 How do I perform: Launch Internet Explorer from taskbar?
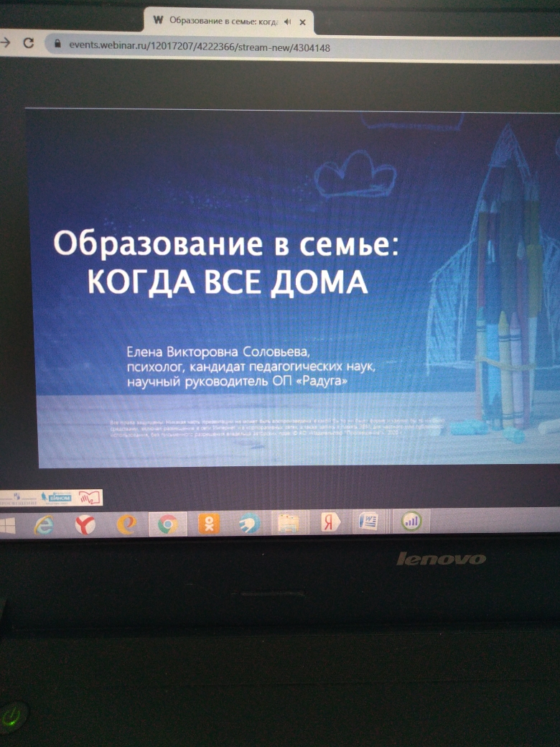pos(45,525)
